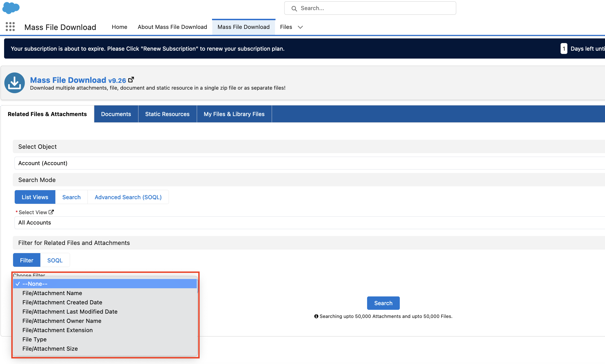Open My Files & Library Files tab
Screen dimensions: 605x364
pyautogui.click(x=234, y=114)
